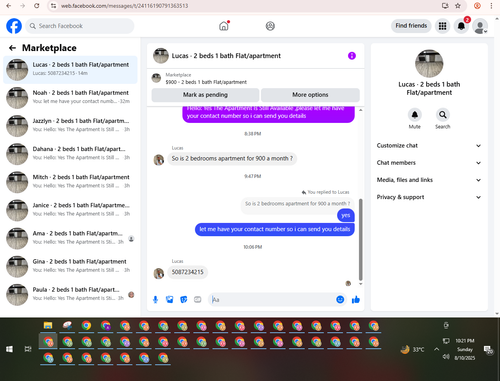500x381 pixels.
Task: Click the message input field
Action: [x=273, y=300]
